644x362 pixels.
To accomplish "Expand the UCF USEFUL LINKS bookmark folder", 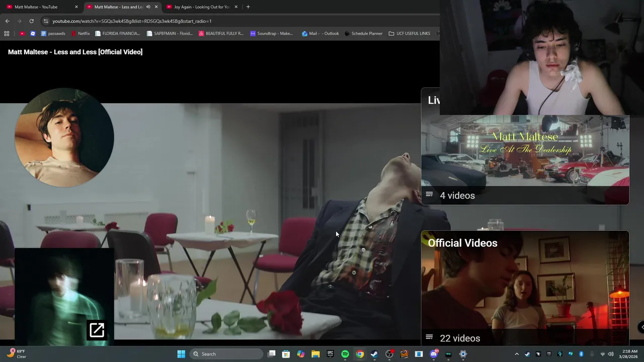I will [x=410, y=34].
